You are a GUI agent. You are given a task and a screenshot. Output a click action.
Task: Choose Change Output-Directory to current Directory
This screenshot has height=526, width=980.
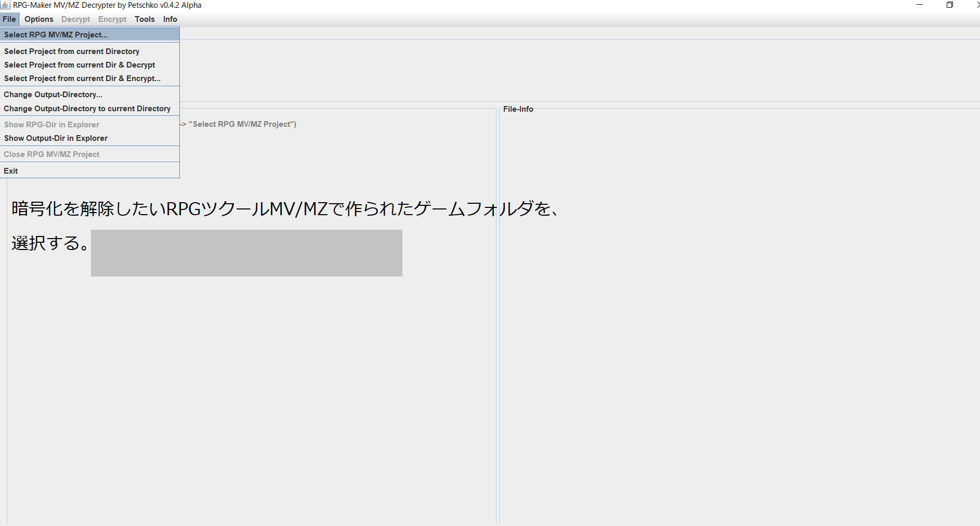pos(90,109)
